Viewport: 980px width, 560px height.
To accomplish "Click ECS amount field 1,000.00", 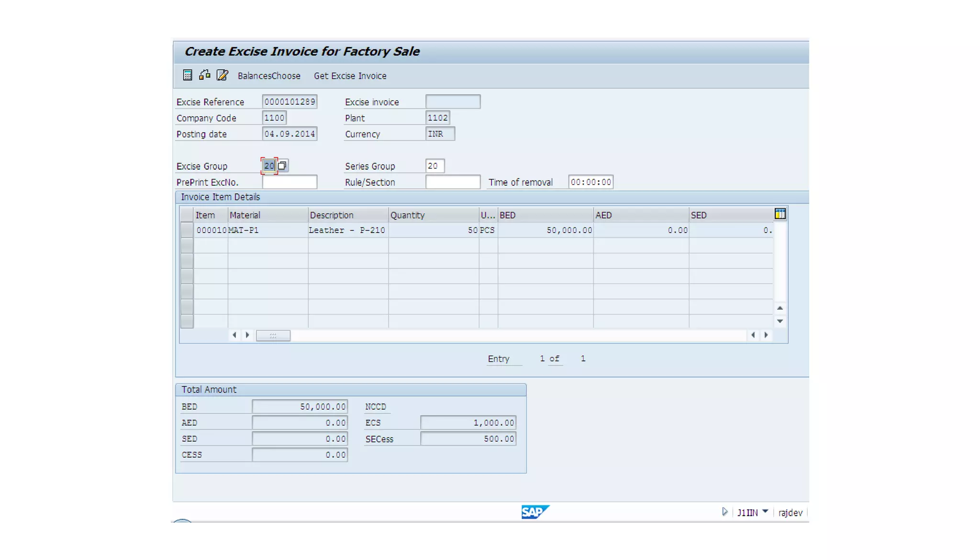I will pos(468,423).
